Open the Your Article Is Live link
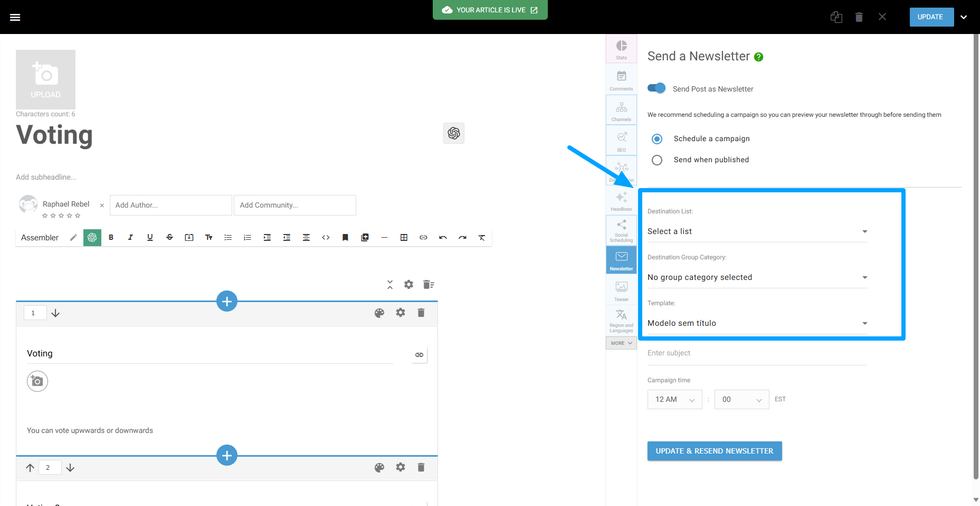Screen dimensions: 980x506 tap(489, 10)
